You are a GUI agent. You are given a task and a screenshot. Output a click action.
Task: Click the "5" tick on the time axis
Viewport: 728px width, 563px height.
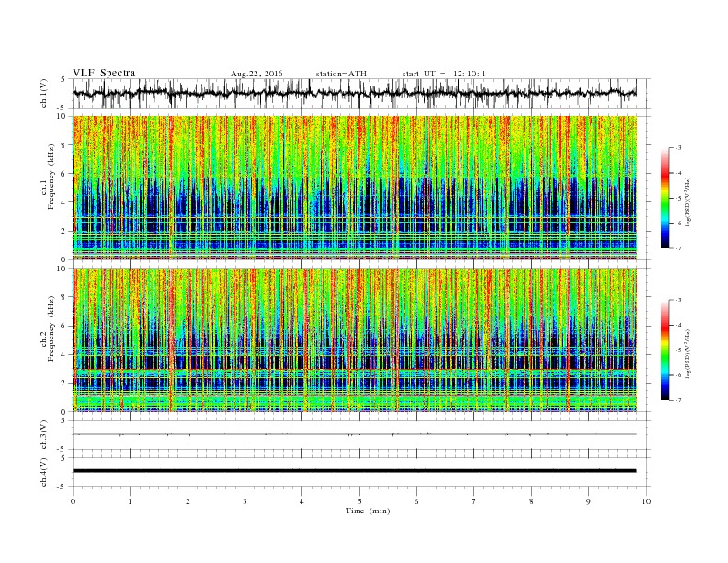pyautogui.click(x=359, y=501)
